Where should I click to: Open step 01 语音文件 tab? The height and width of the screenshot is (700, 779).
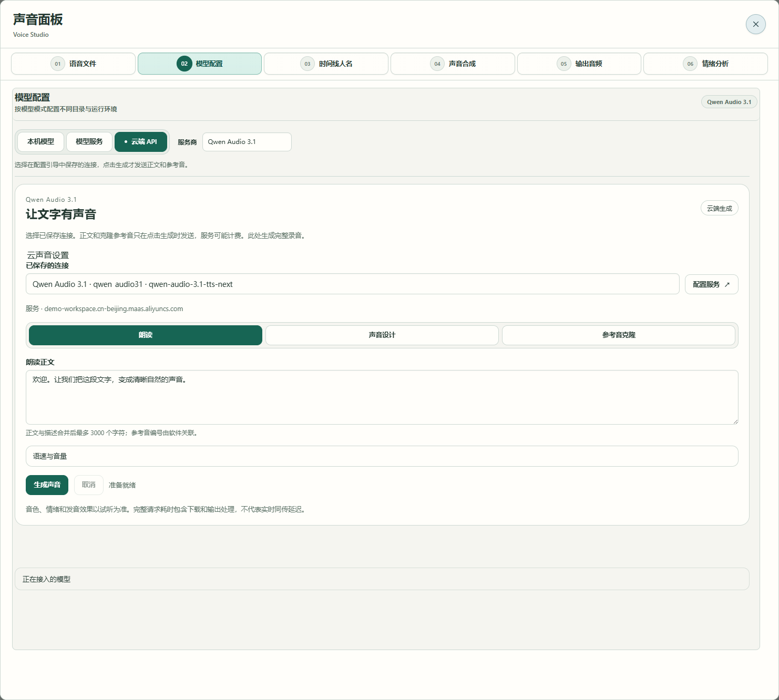73,64
